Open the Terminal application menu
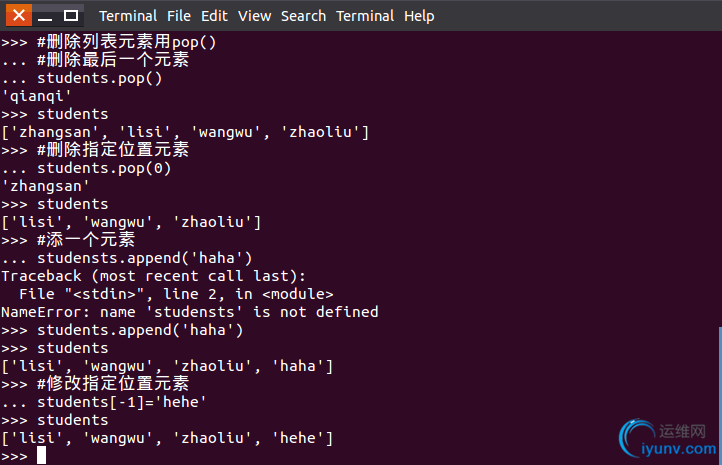This screenshot has width=722, height=465. tap(128, 16)
